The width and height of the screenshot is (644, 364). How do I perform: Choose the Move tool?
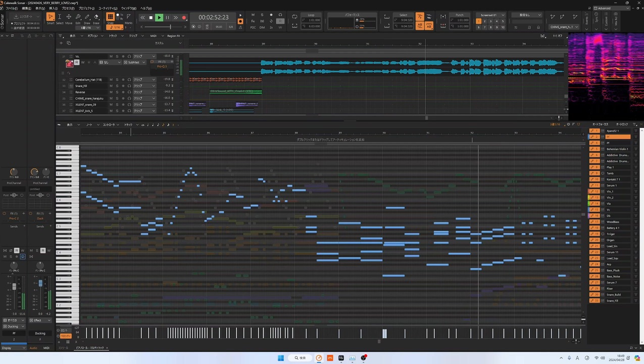click(x=69, y=18)
